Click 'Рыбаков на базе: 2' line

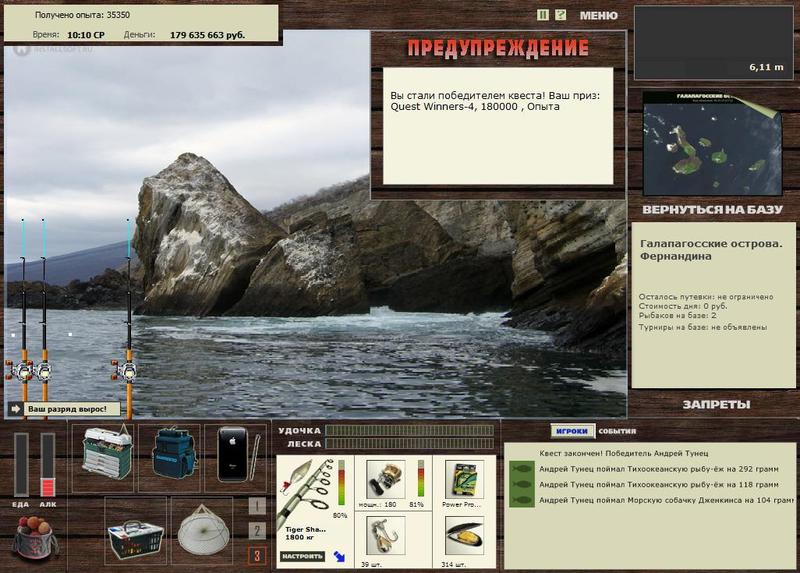pos(677,315)
